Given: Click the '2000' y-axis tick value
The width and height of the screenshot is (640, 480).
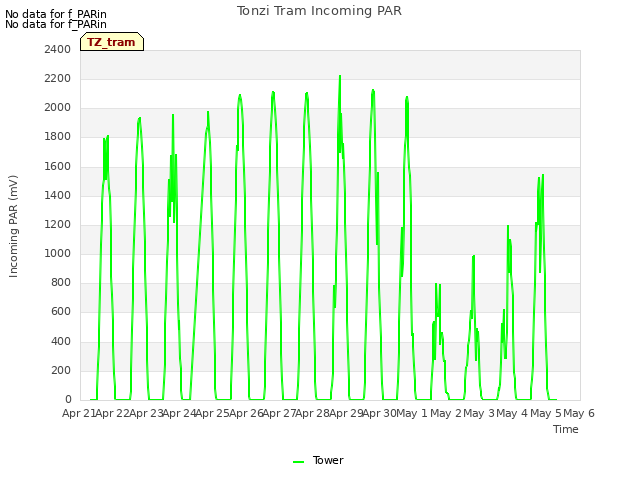Looking at the screenshot, I should coord(58,108).
